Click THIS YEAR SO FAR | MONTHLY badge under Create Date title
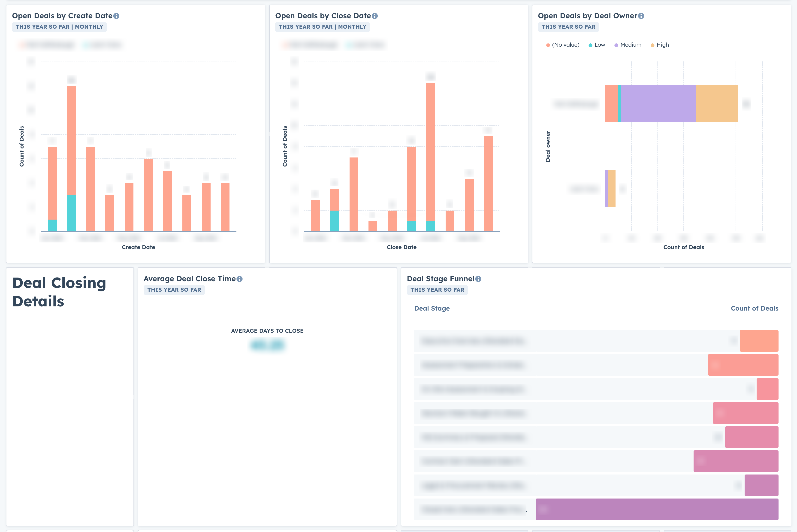This screenshot has width=797, height=532. (x=59, y=27)
